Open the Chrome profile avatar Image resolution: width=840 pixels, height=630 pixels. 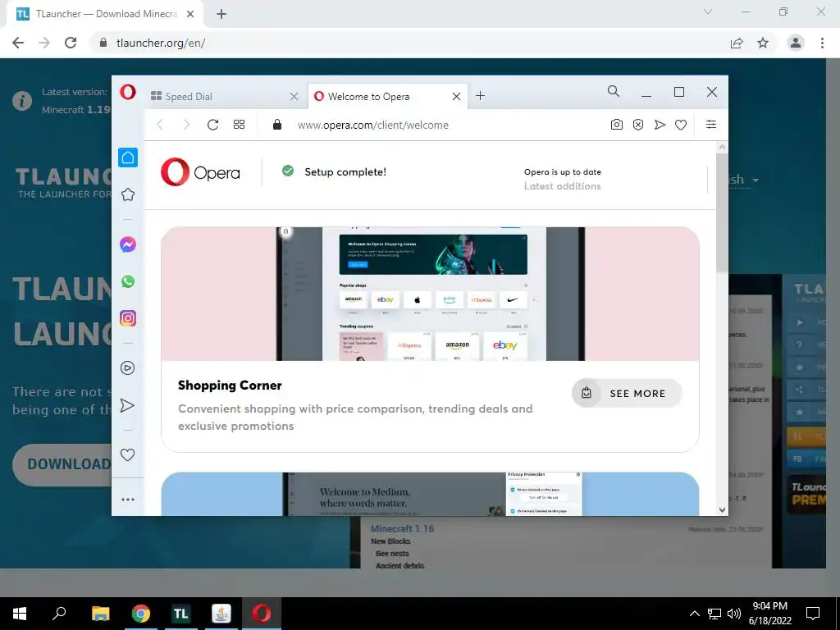796,43
